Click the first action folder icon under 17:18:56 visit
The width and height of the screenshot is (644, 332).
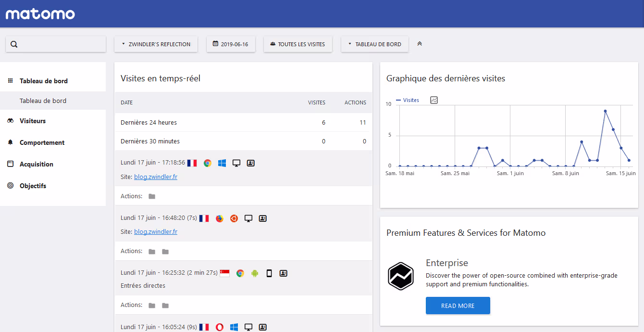click(x=152, y=196)
